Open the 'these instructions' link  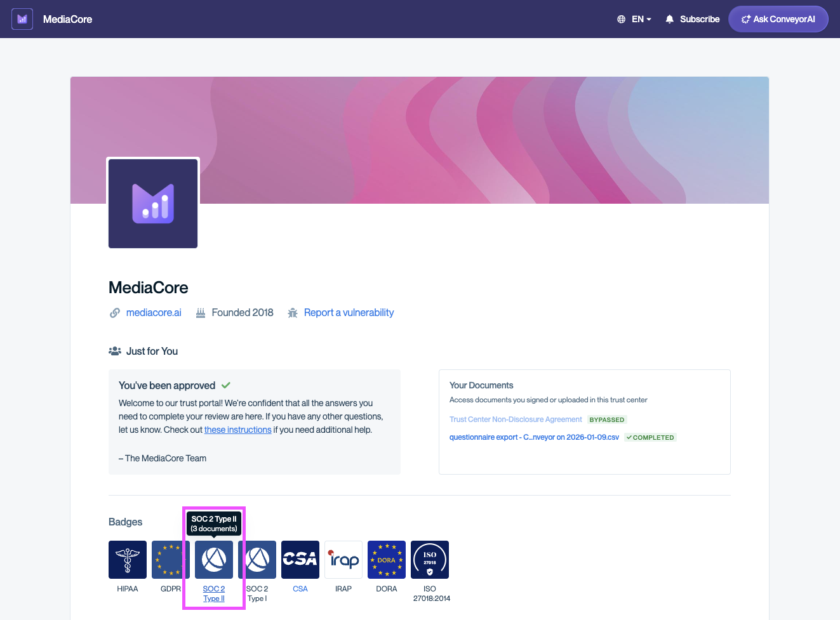tap(237, 430)
